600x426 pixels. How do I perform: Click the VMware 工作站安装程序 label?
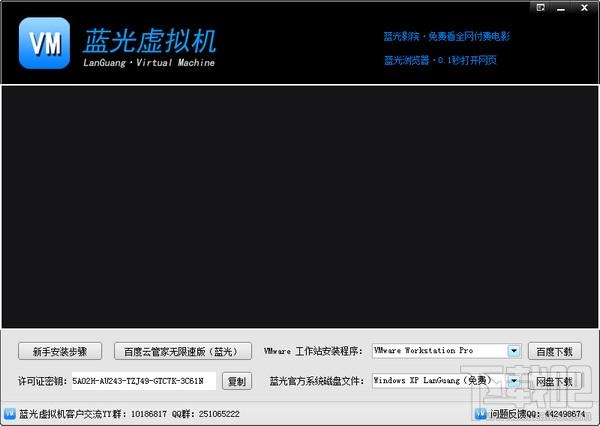[x=313, y=351]
